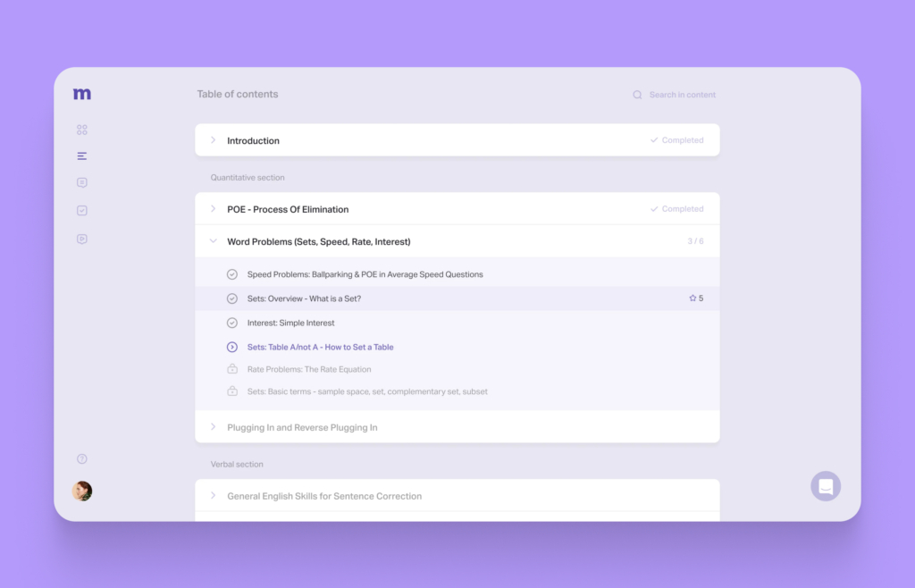Open the checkmark tasks icon in the sidebar
Viewport: 915px width, 588px height.
82,211
